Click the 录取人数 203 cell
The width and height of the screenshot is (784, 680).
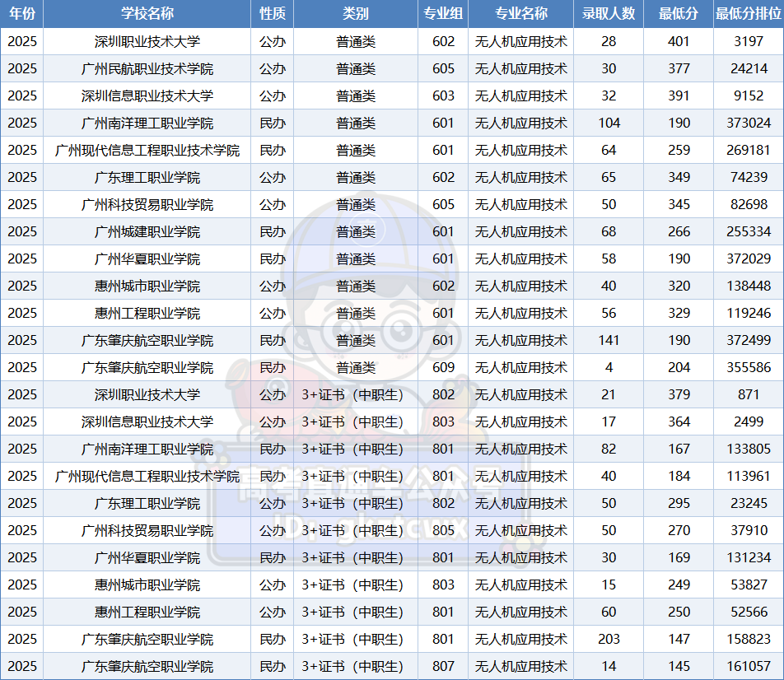[608, 639]
